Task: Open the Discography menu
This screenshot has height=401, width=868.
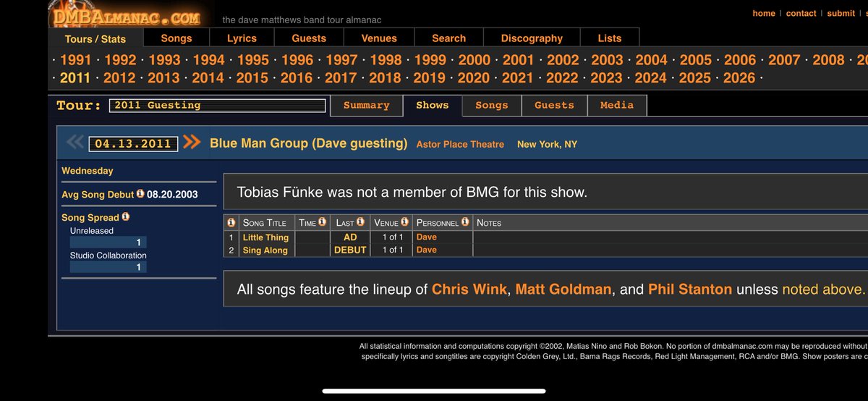Action: point(532,38)
